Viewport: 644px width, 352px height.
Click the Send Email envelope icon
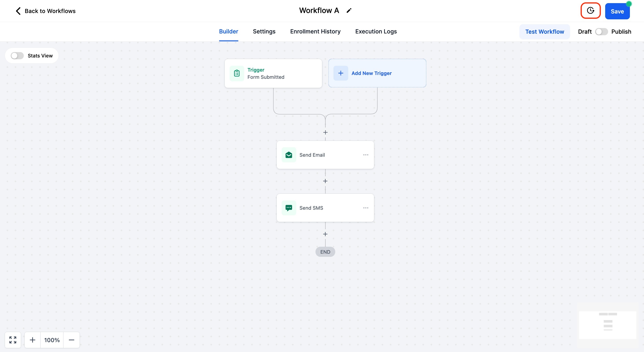(x=289, y=155)
